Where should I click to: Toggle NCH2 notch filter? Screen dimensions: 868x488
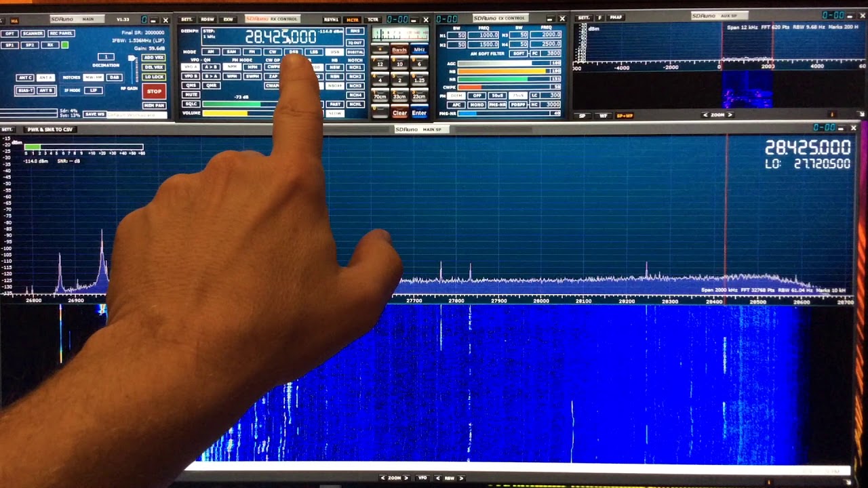[x=355, y=77]
